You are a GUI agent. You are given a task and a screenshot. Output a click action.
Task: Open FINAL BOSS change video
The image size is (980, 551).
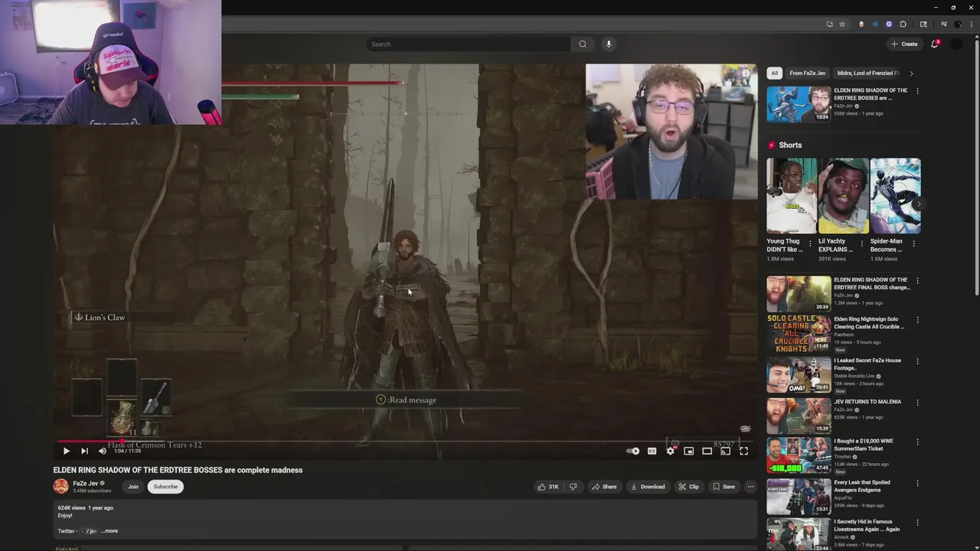pyautogui.click(x=799, y=294)
